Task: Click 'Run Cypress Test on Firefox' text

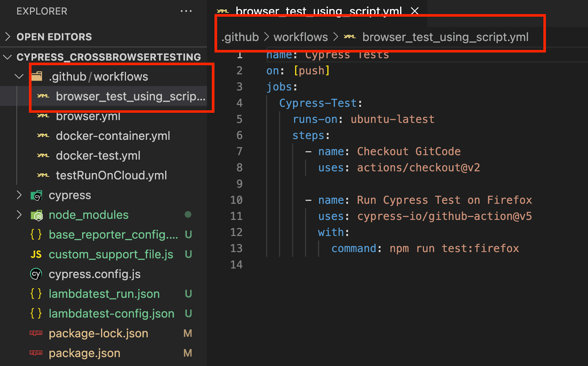Action: [445, 200]
